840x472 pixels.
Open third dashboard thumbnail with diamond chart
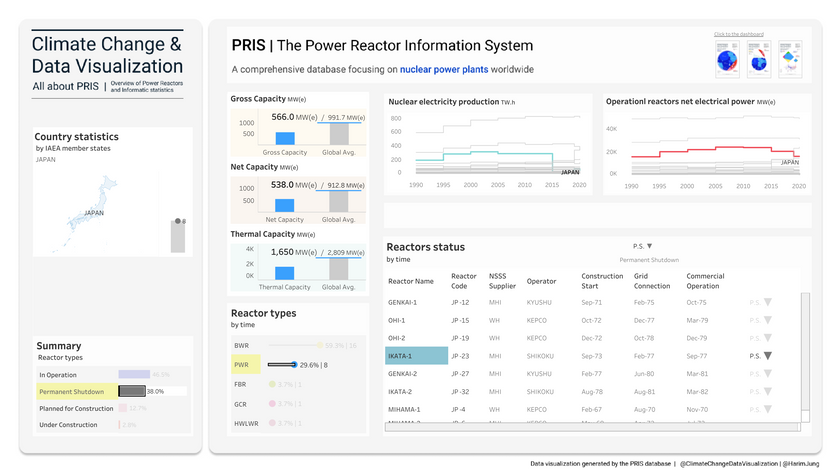coord(790,59)
